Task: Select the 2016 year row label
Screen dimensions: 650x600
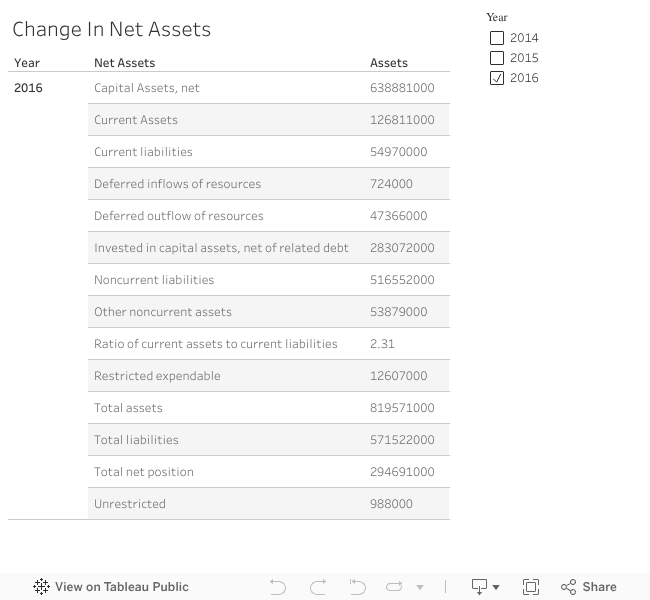Action: coord(28,88)
